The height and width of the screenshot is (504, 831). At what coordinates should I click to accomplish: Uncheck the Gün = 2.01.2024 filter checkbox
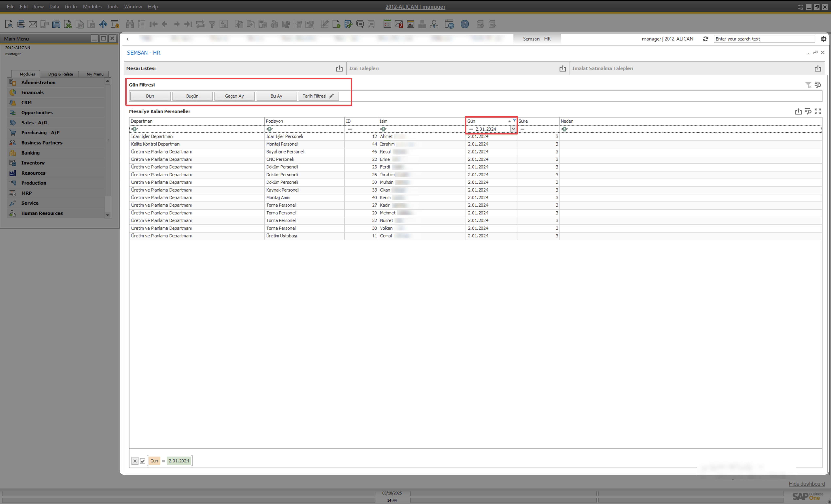[143, 461]
